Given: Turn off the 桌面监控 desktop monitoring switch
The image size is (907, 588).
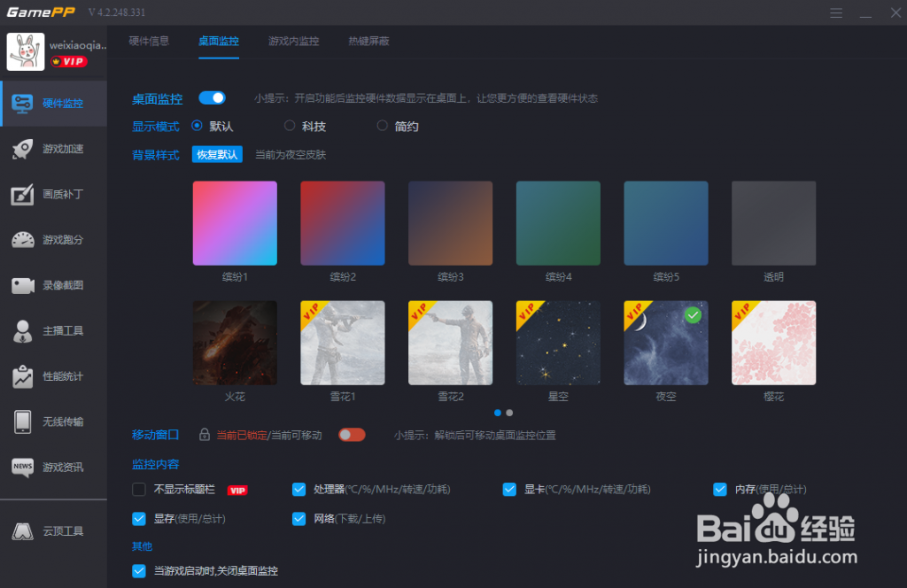Looking at the screenshot, I should tap(212, 98).
